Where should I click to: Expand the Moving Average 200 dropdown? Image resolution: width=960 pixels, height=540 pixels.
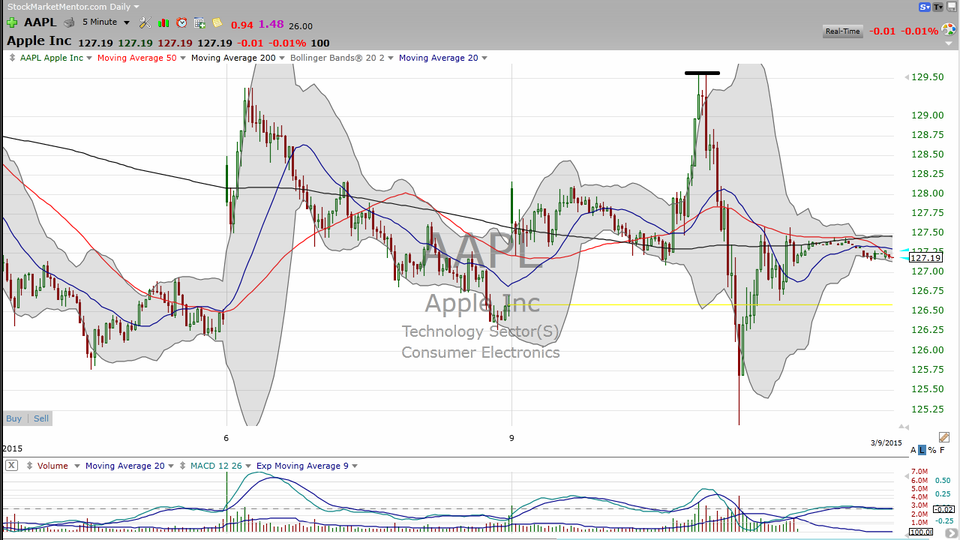tap(282, 58)
